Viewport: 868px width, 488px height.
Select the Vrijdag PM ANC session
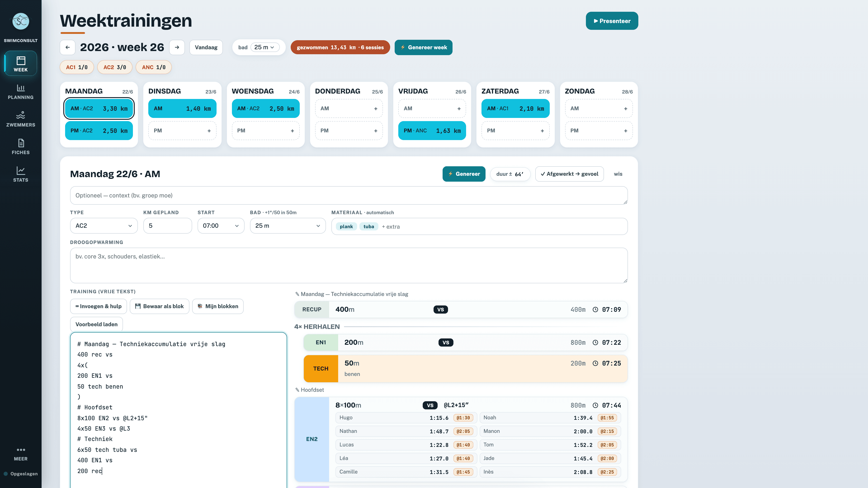(x=432, y=131)
